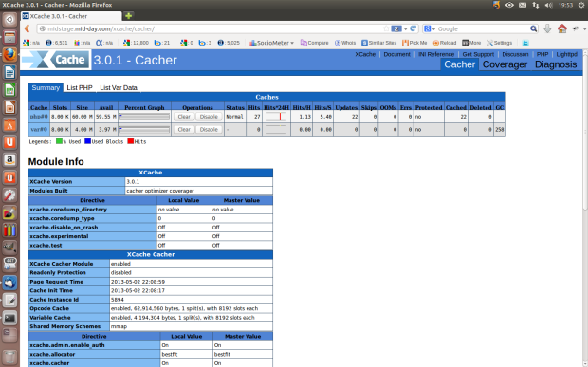Image resolution: width=588 pixels, height=367 pixels.
Task: Click the Pick Me toolbar item
Action: [414, 43]
